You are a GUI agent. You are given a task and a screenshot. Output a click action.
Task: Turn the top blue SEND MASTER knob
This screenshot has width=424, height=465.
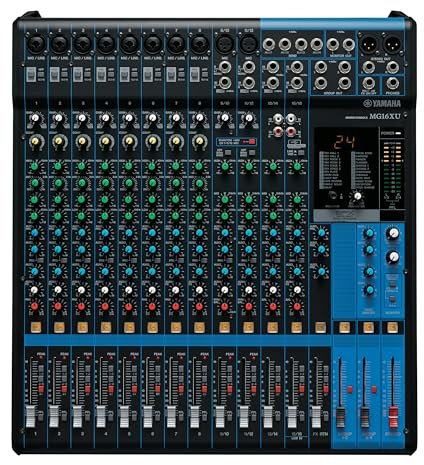point(369,233)
